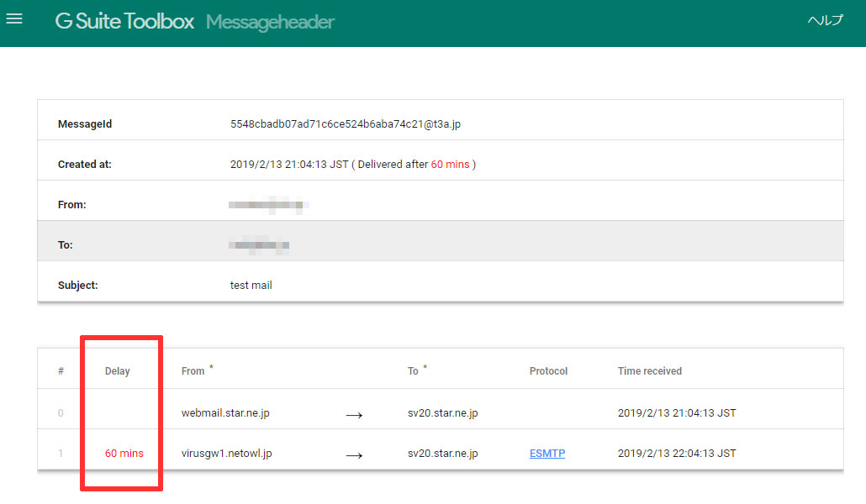Viewport: 866px width, 504px height.
Task: Click the red 60 mins in Created at row
Action: (450, 165)
